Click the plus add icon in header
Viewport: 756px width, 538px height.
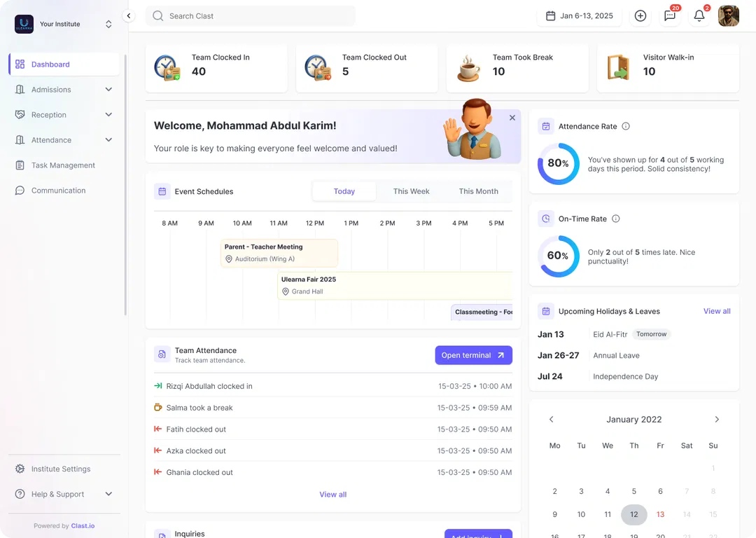[x=640, y=16]
